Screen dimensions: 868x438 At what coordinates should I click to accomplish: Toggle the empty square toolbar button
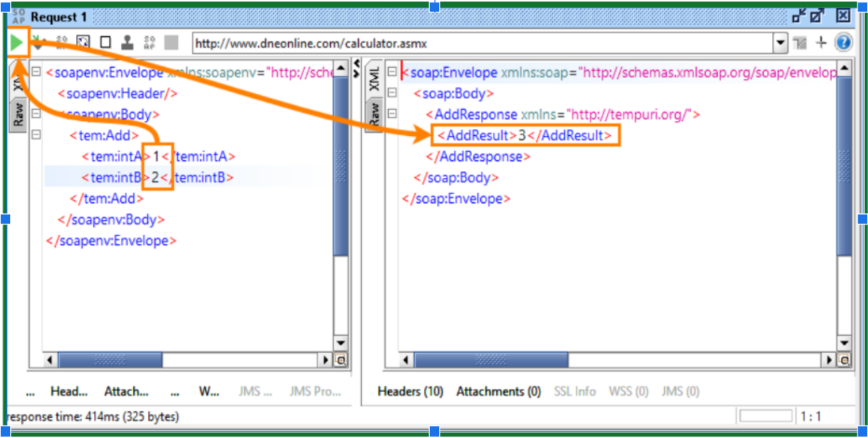point(105,43)
